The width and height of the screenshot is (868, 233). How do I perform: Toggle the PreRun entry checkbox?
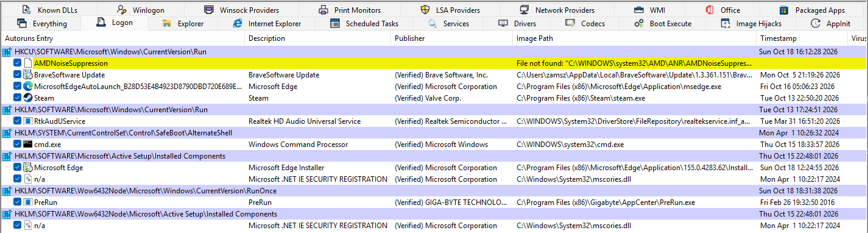(x=18, y=203)
